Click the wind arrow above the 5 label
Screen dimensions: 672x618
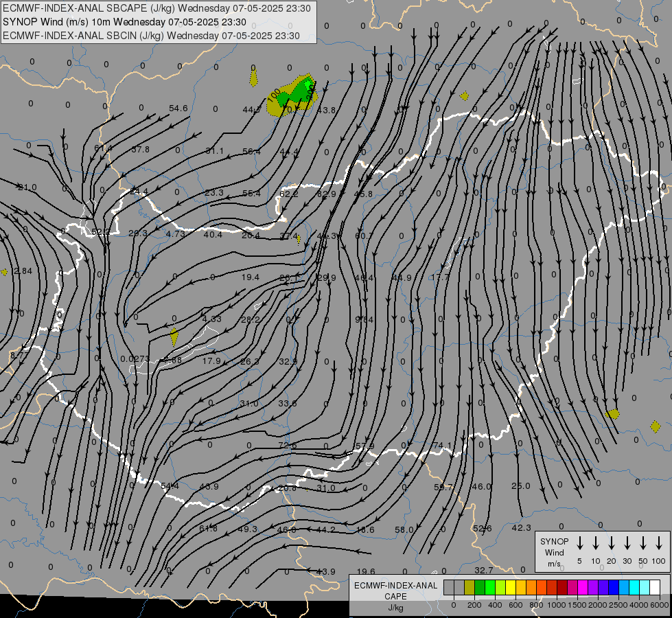tap(579, 543)
